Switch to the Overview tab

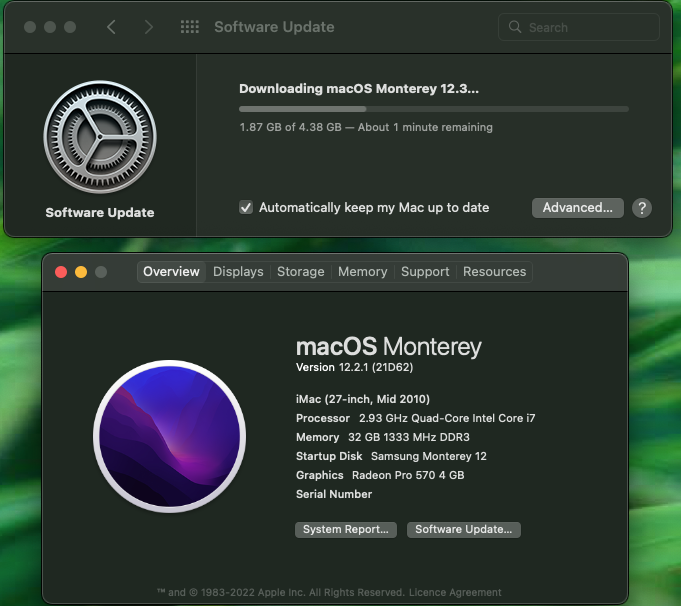pos(171,272)
